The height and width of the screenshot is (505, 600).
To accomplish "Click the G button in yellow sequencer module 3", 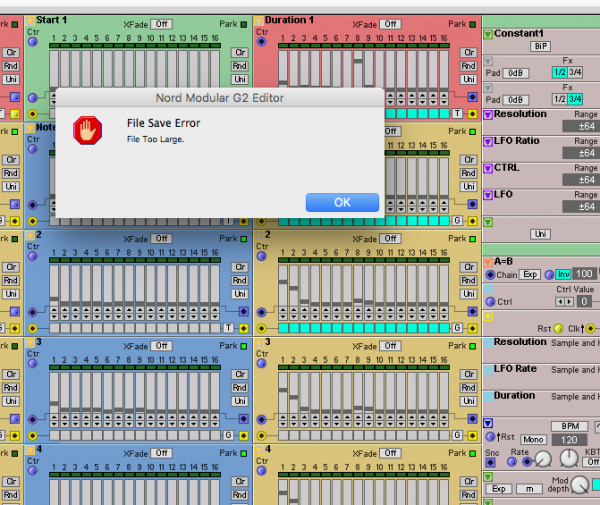I will point(457,435).
